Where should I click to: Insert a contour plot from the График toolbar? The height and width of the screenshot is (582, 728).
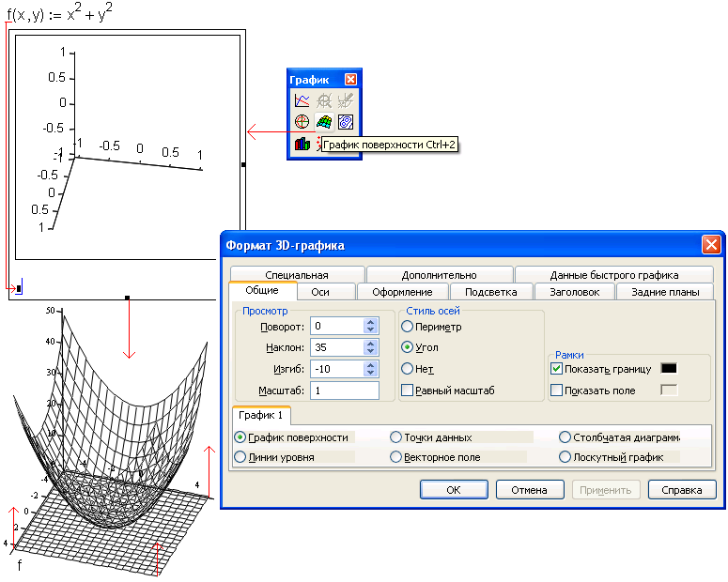346,122
